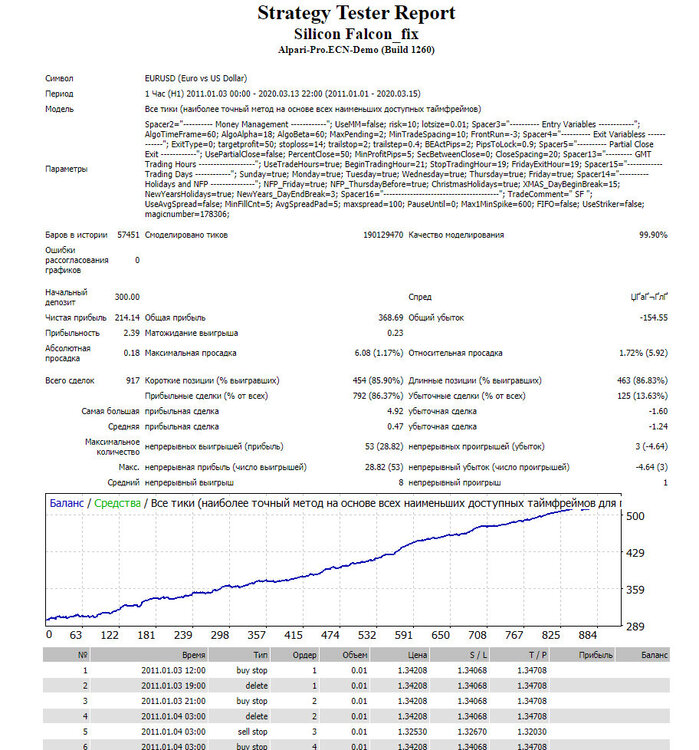Select the modelling quality value 99.90%

(x=653, y=235)
